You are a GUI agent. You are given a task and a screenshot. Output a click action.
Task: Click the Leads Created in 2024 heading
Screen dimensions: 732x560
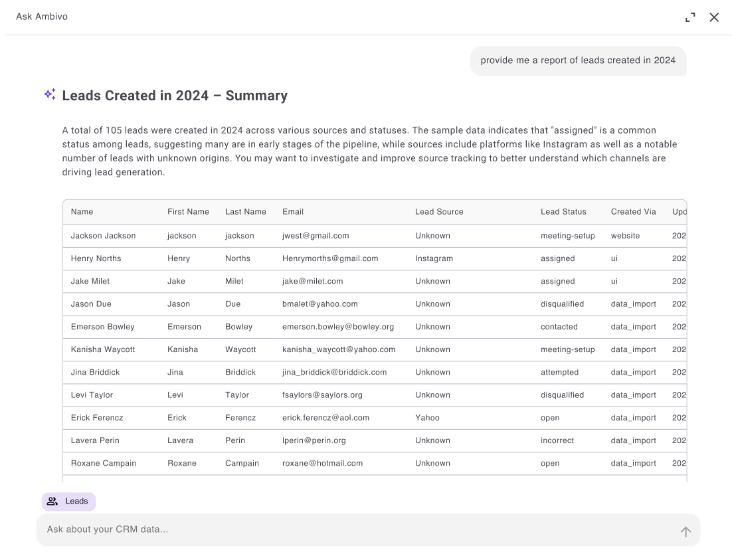click(x=175, y=95)
